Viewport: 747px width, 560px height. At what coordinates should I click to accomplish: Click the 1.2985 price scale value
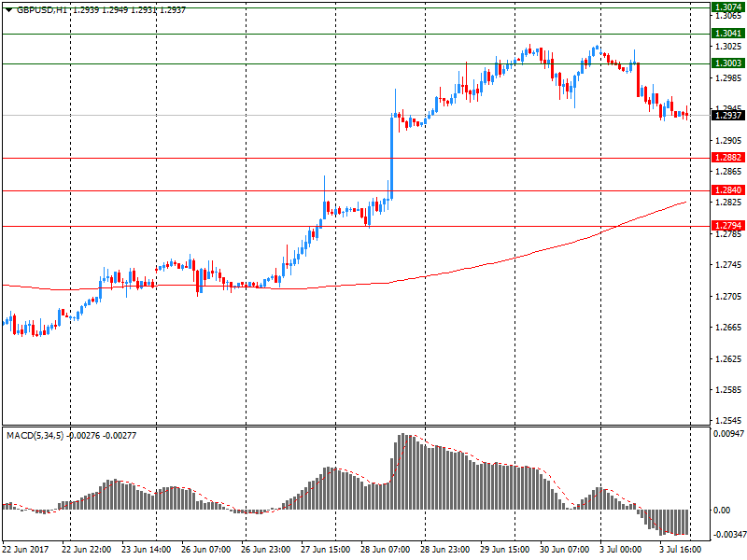click(729, 78)
